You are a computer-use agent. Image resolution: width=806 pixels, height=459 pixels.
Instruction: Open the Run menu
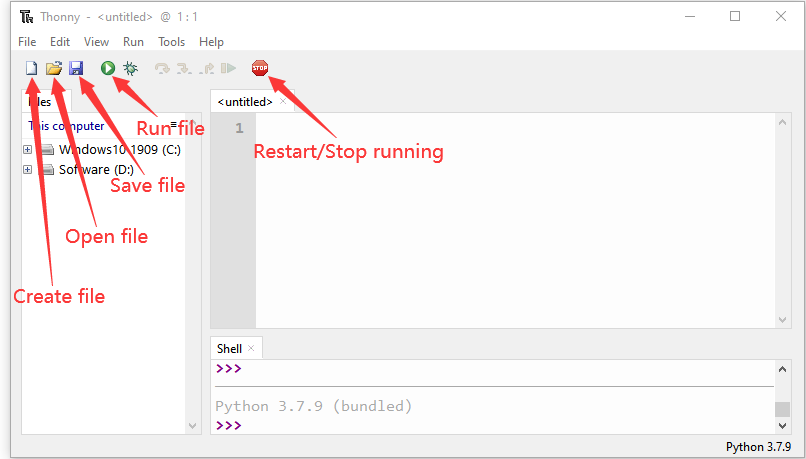click(133, 42)
